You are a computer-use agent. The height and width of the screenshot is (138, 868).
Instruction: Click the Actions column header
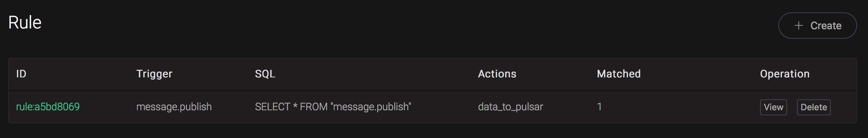click(497, 74)
